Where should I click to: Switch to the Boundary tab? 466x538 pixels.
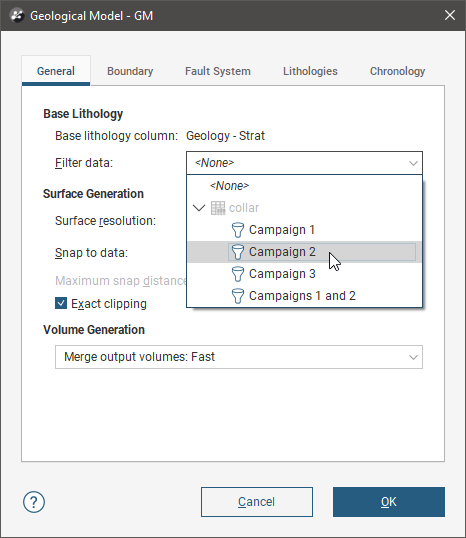(x=130, y=71)
